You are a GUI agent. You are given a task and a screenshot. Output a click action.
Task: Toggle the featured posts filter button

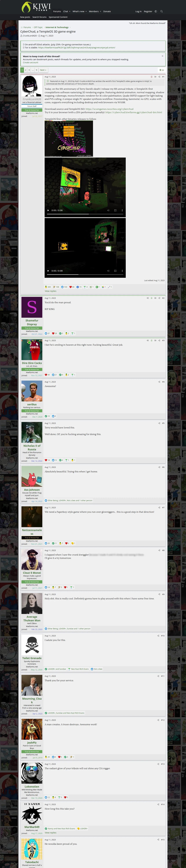click(x=162, y=70)
